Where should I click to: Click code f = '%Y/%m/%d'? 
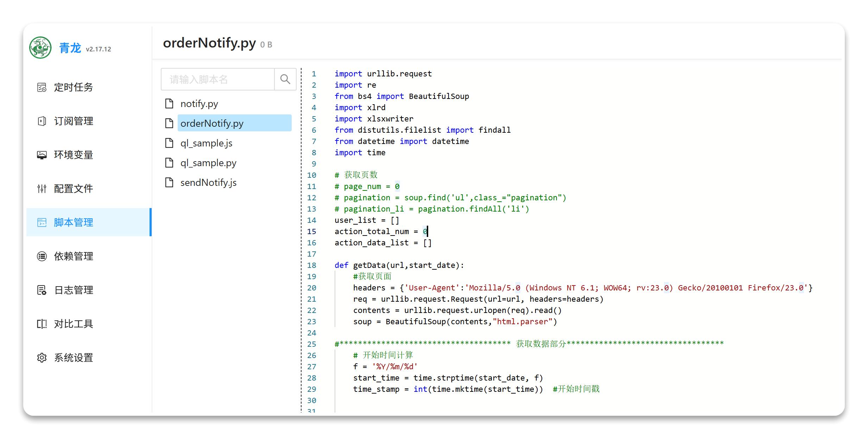click(385, 367)
